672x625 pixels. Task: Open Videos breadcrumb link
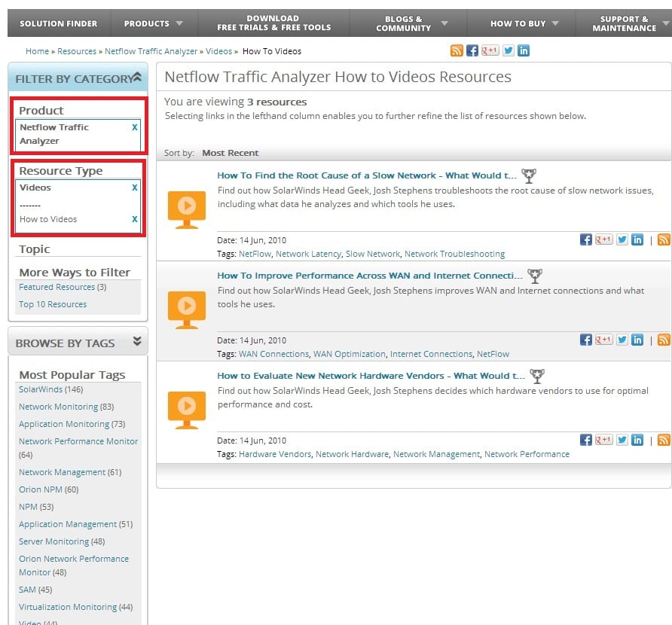(x=218, y=51)
